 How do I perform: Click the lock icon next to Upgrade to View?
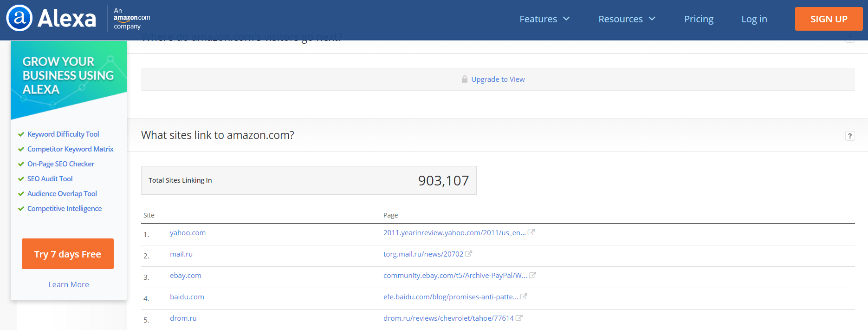464,79
